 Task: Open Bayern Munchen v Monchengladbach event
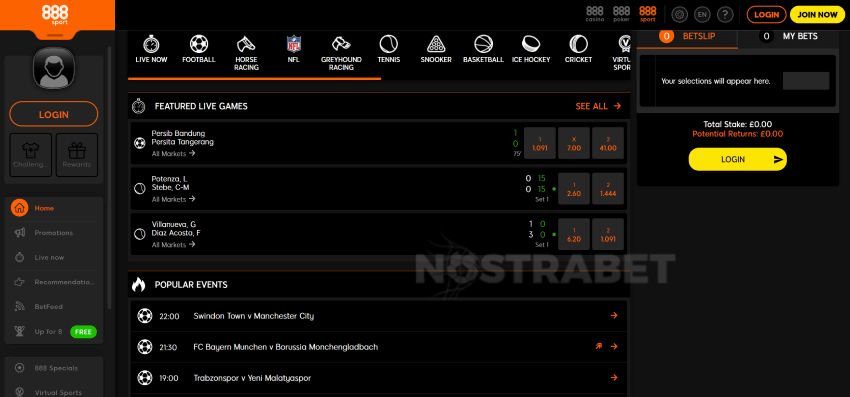[x=378, y=347]
